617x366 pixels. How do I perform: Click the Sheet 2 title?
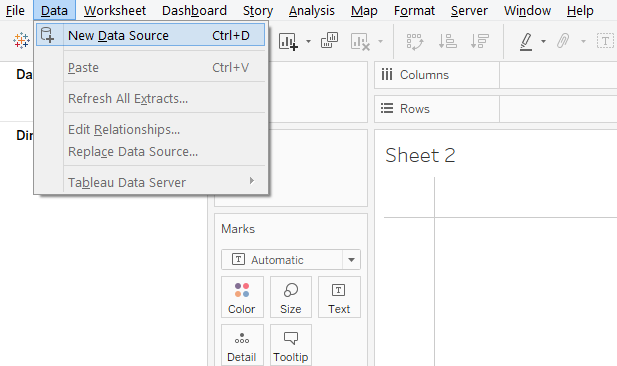click(420, 155)
